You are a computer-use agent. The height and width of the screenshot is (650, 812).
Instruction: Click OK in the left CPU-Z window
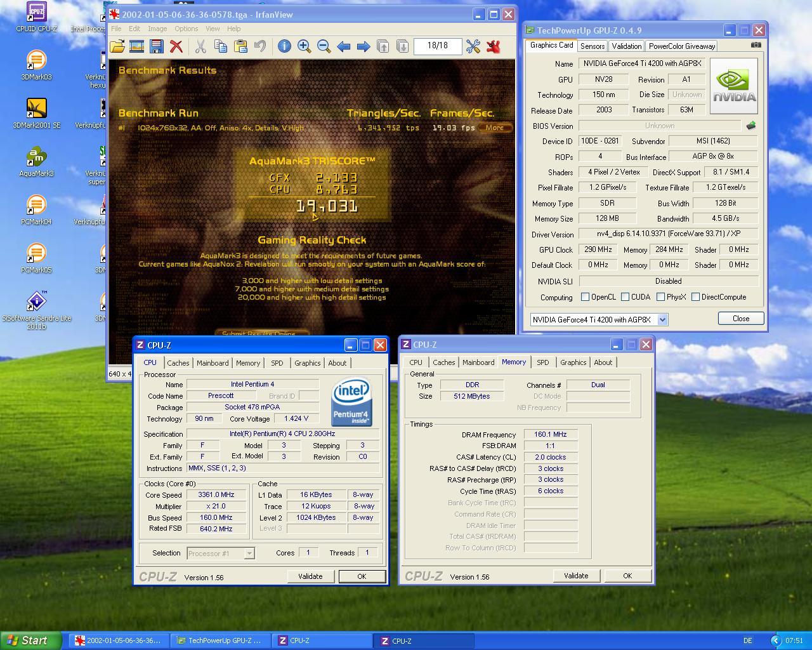(362, 576)
